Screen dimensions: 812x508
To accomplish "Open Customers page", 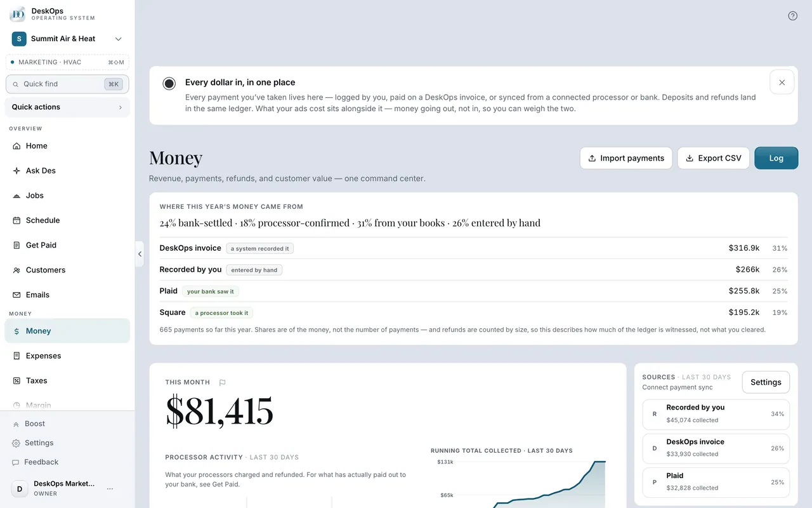I will (67, 270).
